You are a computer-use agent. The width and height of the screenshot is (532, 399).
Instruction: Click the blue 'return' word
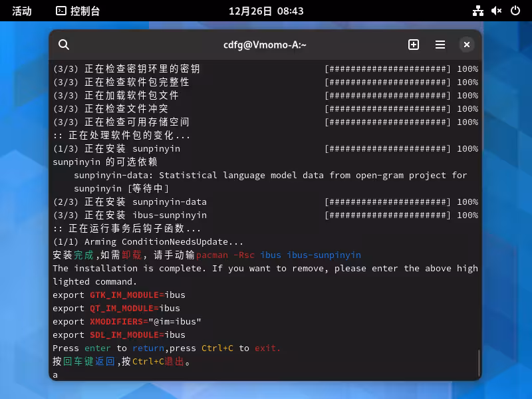click(x=148, y=348)
